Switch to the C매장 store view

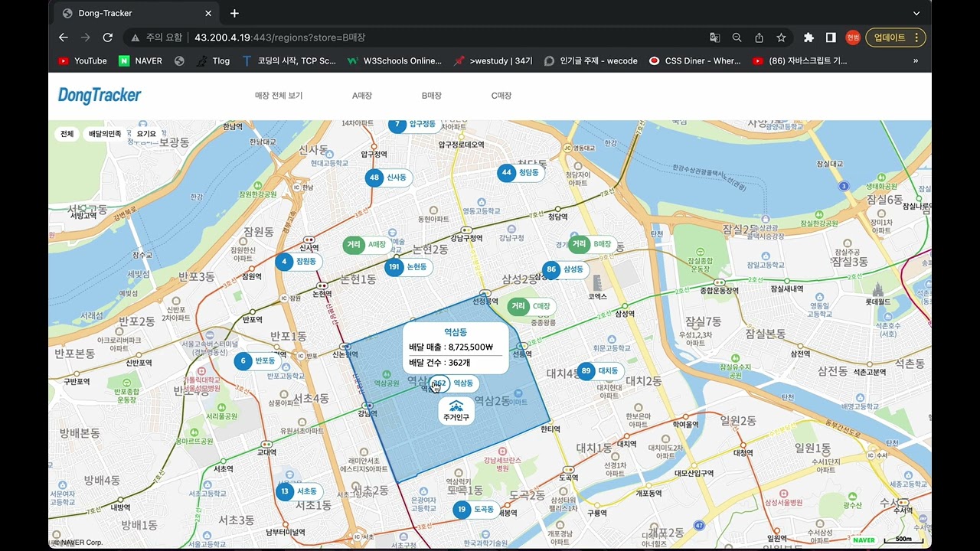point(501,96)
